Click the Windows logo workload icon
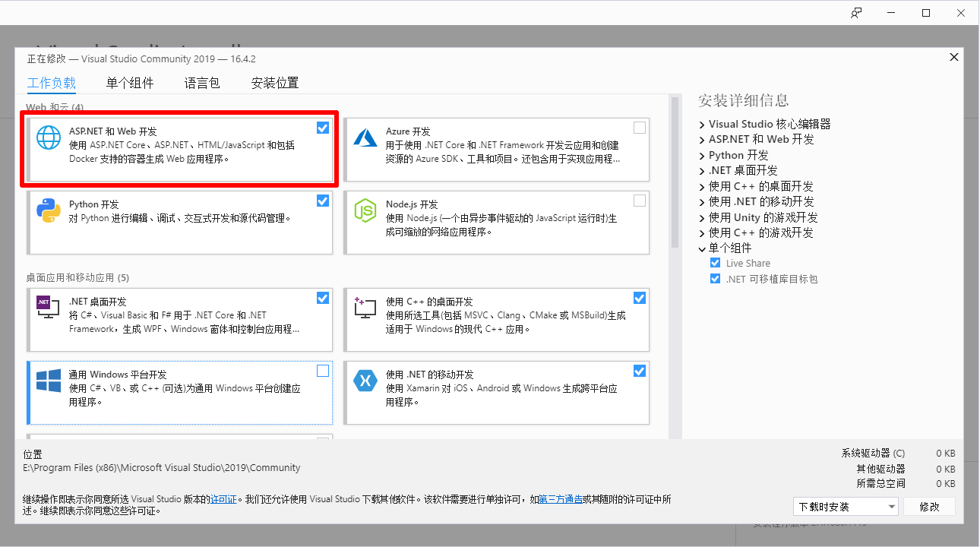 pyautogui.click(x=49, y=381)
